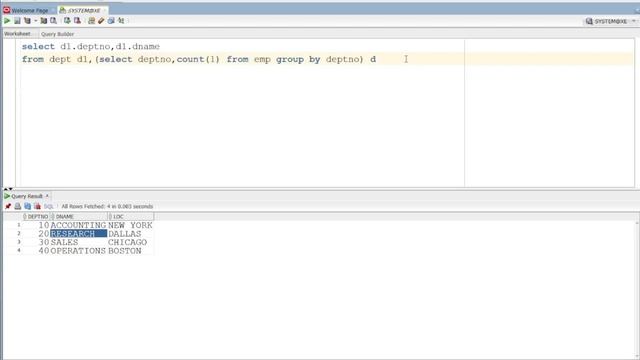Screen dimensions: 640x360
Task: Select the DALLAS cell
Action: click(131, 234)
